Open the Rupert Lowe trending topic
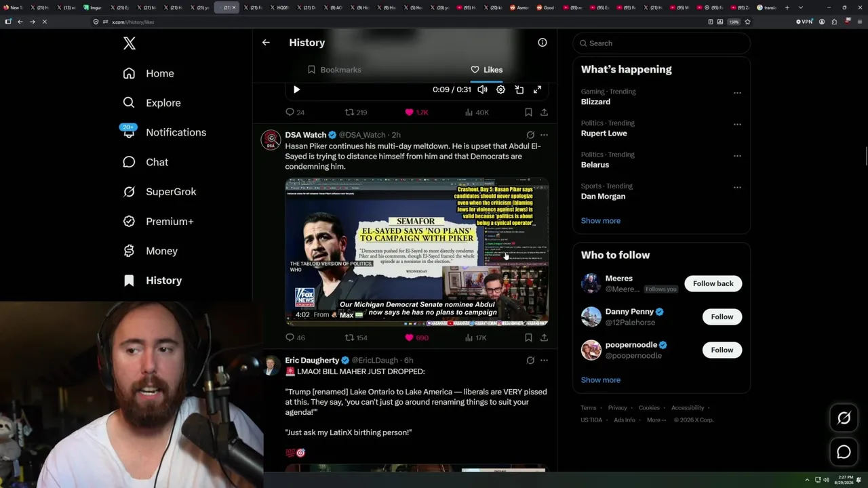 [604, 134]
